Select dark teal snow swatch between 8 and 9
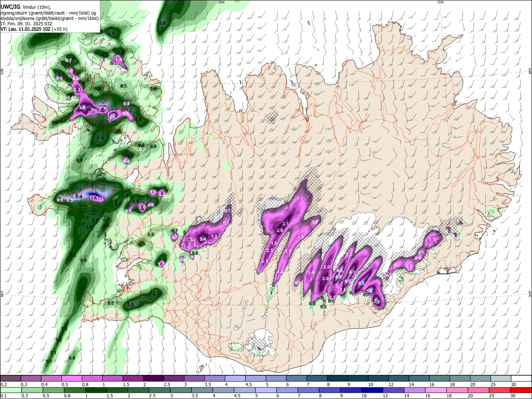 [x=337, y=378]
